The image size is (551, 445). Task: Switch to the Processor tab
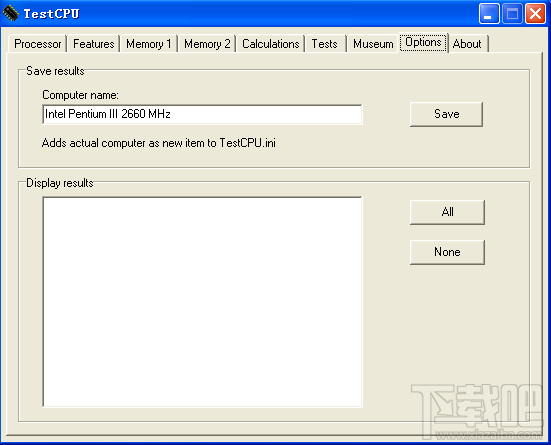click(37, 44)
